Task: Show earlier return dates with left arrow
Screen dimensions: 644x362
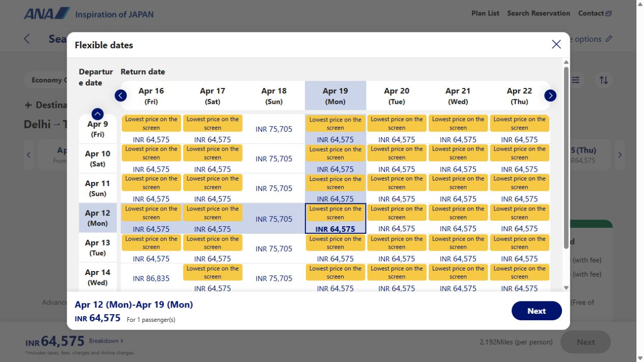Action: pyautogui.click(x=121, y=96)
